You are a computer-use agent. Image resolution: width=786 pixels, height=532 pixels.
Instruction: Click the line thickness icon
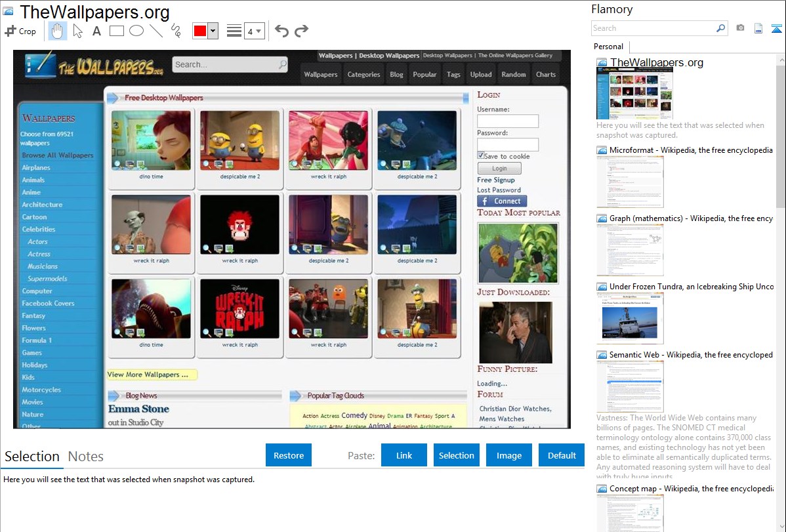(234, 31)
